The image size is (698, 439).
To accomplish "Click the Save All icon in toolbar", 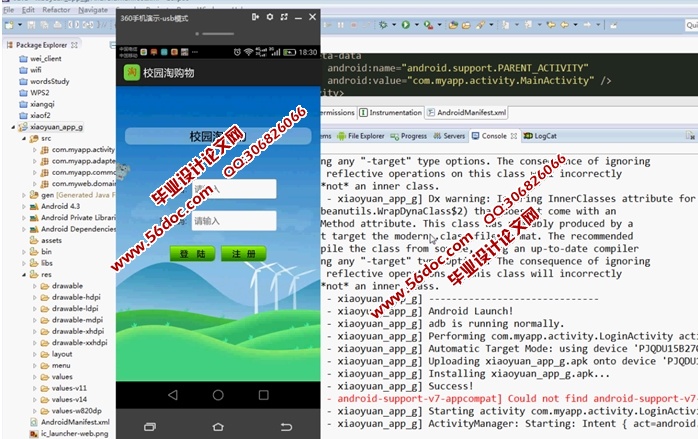I will (44, 25).
